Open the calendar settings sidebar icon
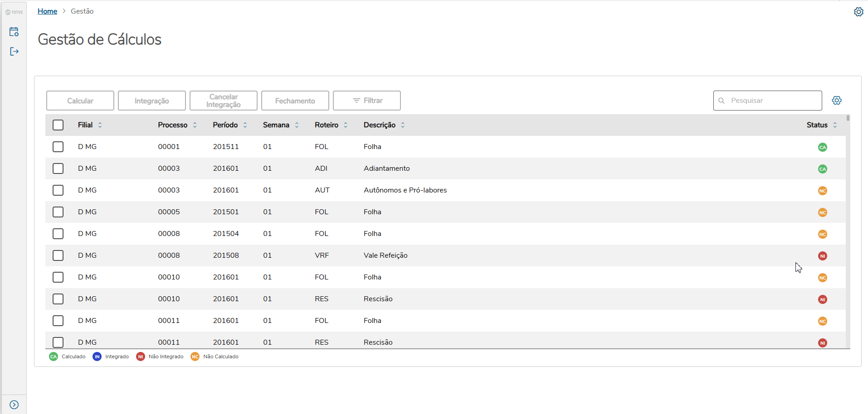Viewport: 868px width, 414px height. (x=14, y=32)
